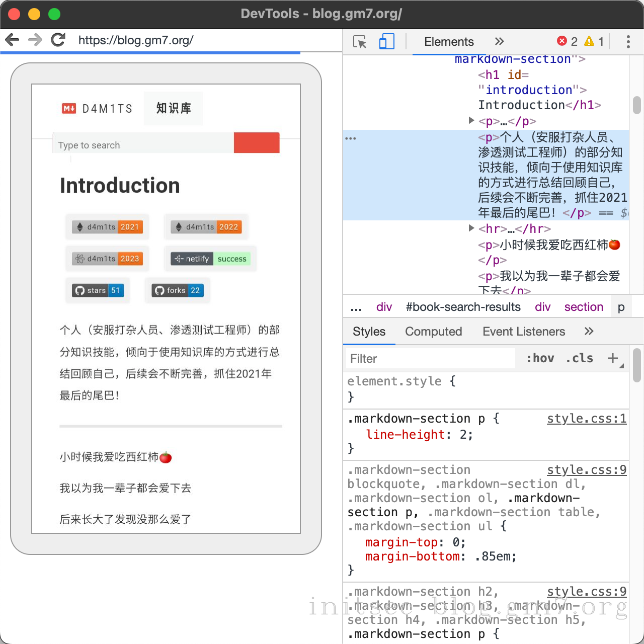Switch to the Computed tab

click(433, 332)
